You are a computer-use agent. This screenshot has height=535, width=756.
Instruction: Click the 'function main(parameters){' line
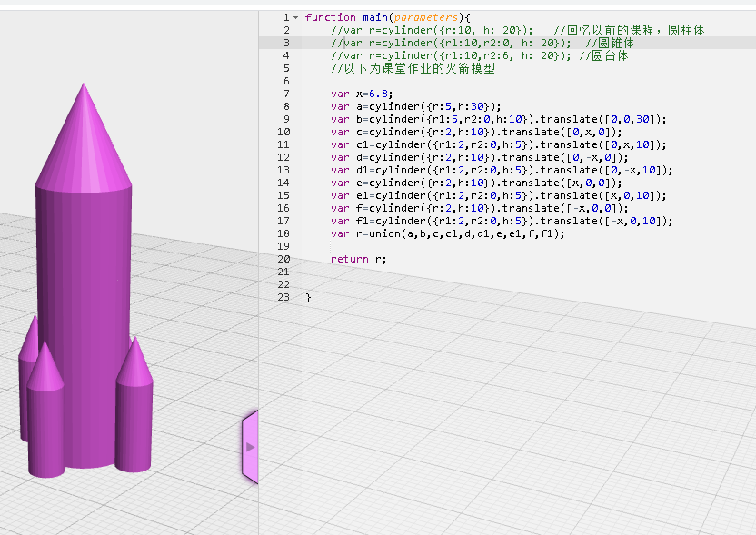pyautogui.click(x=387, y=17)
